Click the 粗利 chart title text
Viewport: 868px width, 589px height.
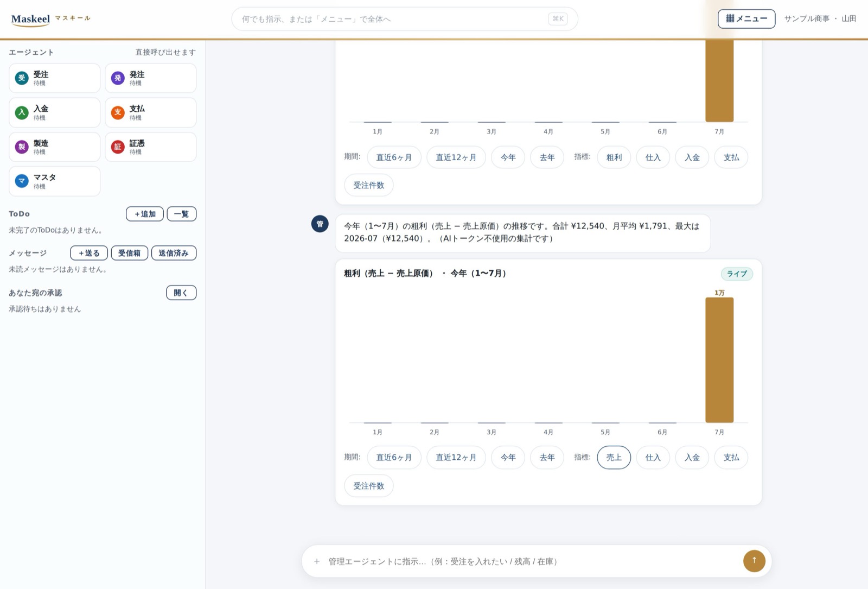coord(425,274)
